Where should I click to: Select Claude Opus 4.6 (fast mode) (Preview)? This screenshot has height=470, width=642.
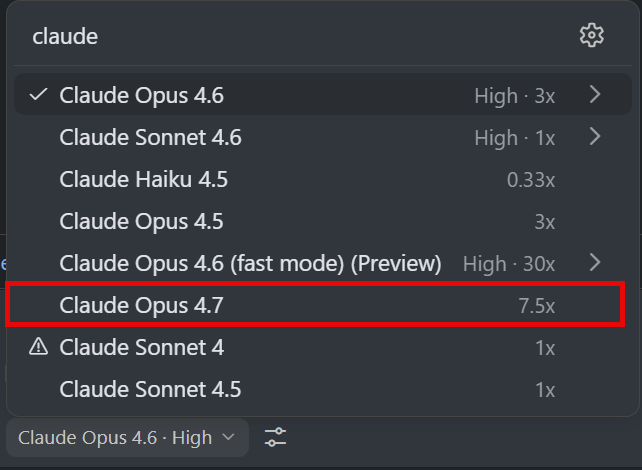250,263
